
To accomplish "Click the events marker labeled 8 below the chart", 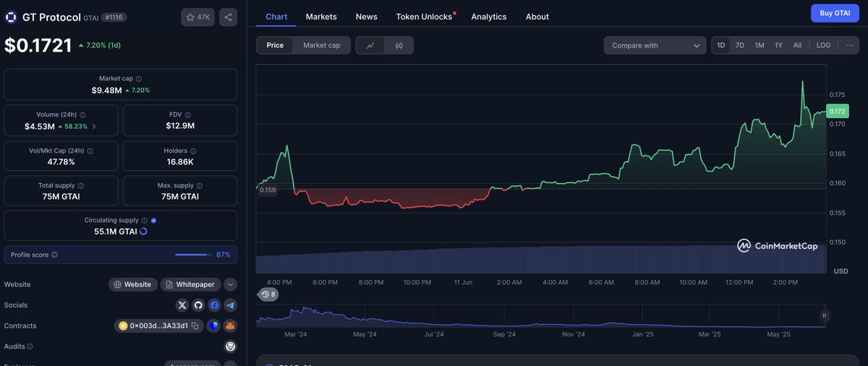I will (x=268, y=294).
